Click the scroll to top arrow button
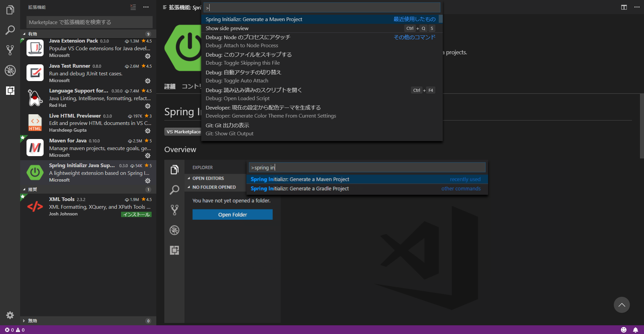Viewport: 644px width, 334px height. [622, 305]
